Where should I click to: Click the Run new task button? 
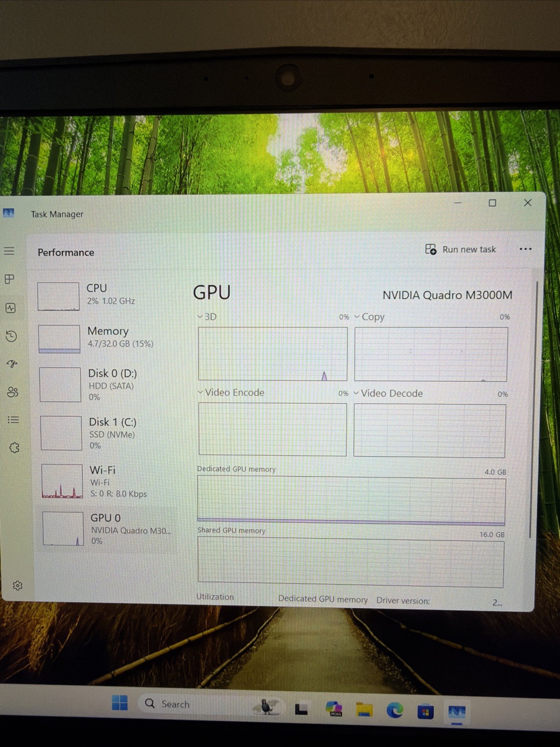tap(461, 249)
